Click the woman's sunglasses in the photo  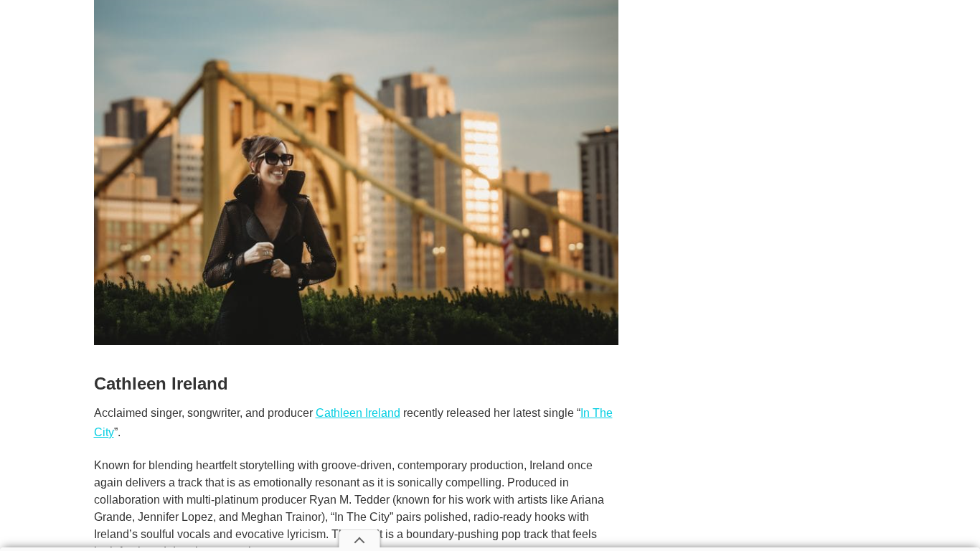coord(275,159)
